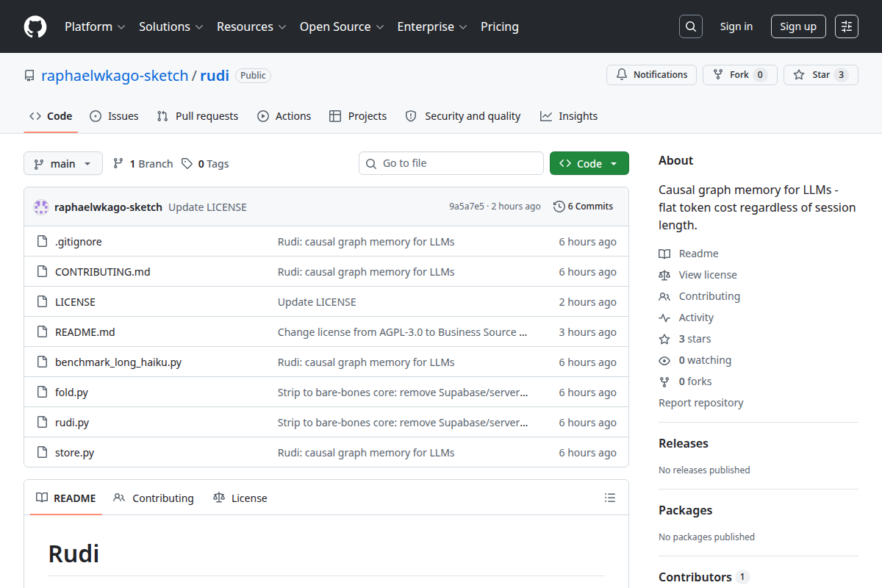Click the tag icon next to 0 Tags
882x588 pixels.
point(187,164)
